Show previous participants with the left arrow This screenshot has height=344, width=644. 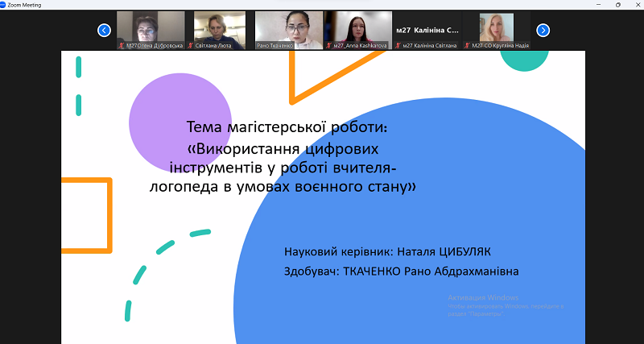point(104,31)
